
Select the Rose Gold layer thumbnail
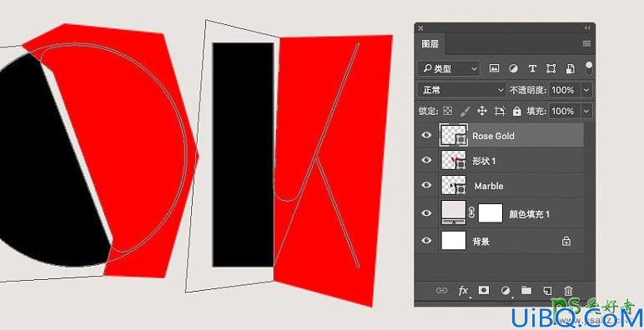pos(454,135)
